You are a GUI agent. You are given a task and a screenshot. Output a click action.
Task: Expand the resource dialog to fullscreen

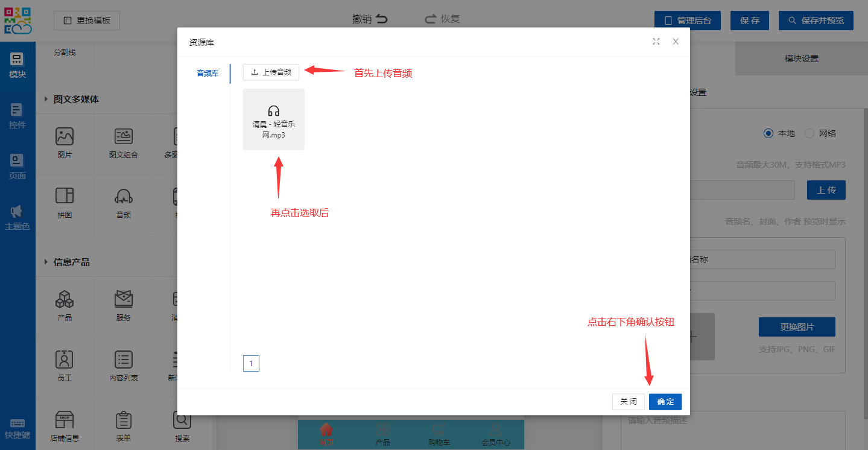[x=656, y=42]
